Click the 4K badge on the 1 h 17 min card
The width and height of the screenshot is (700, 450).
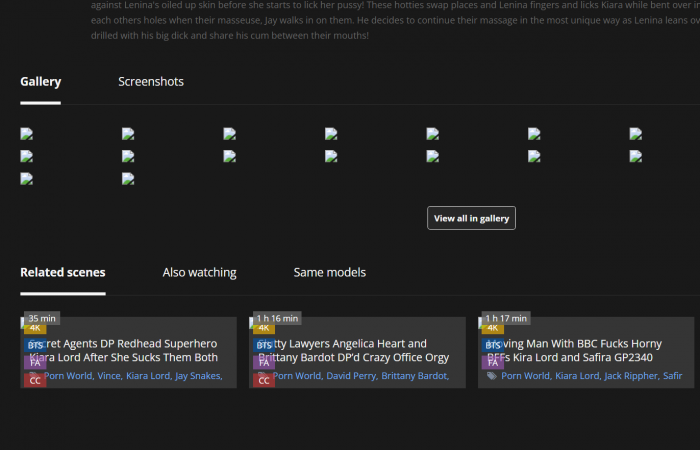tap(493, 328)
